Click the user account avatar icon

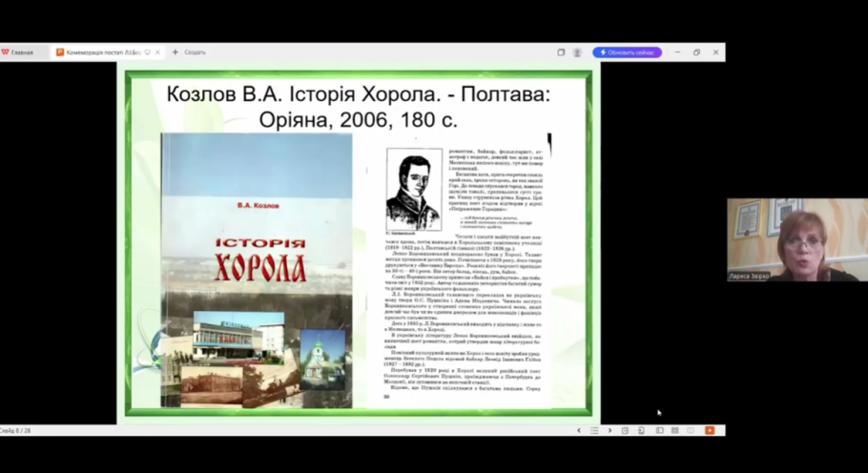tap(577, 52)
